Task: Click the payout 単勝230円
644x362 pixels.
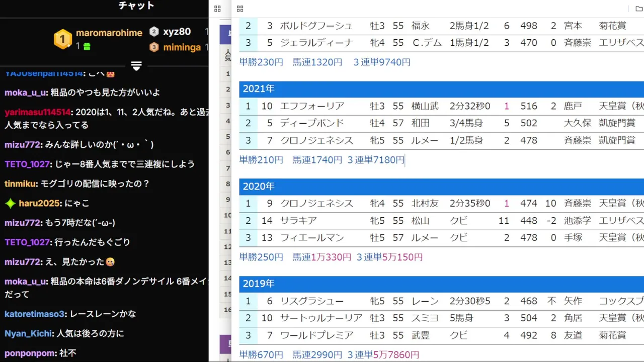Action: [261, 62]
